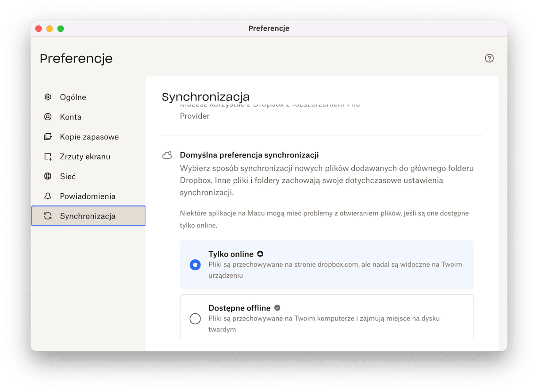Switch to the Powiadomienia tab label

click(x=88, y=196)
